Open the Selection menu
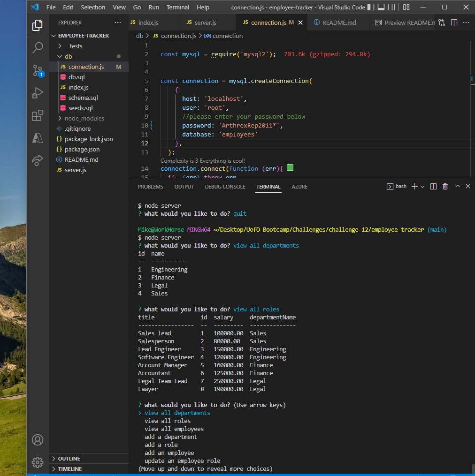475x476 pixels. click(x=93, y=8)
